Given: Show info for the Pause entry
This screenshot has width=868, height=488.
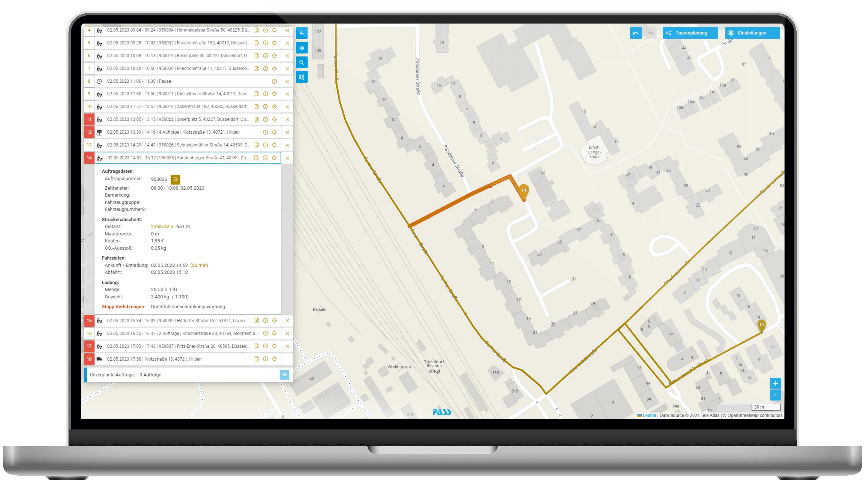Looking at the screenshot, I should pos(274,82).
